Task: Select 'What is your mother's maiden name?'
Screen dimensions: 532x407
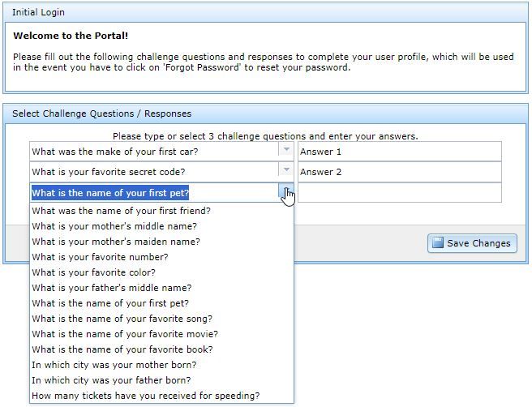Action: [116, 242]
